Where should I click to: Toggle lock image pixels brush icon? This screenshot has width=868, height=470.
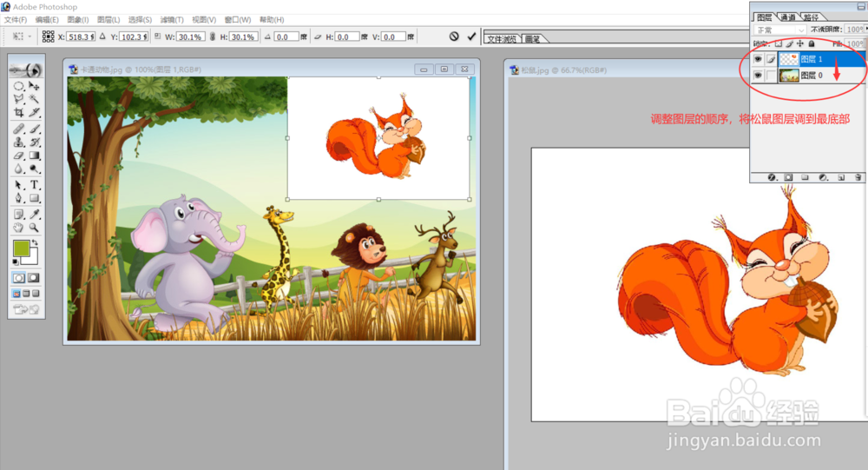tap(789, 43)
